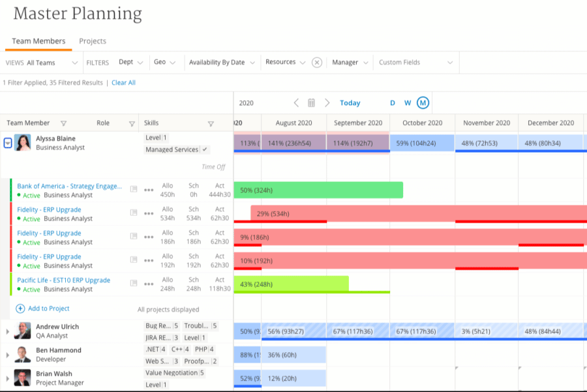This screenshot has width=587, height=392.
Task: Switch timeline to Week view
Action: [407, 102]
